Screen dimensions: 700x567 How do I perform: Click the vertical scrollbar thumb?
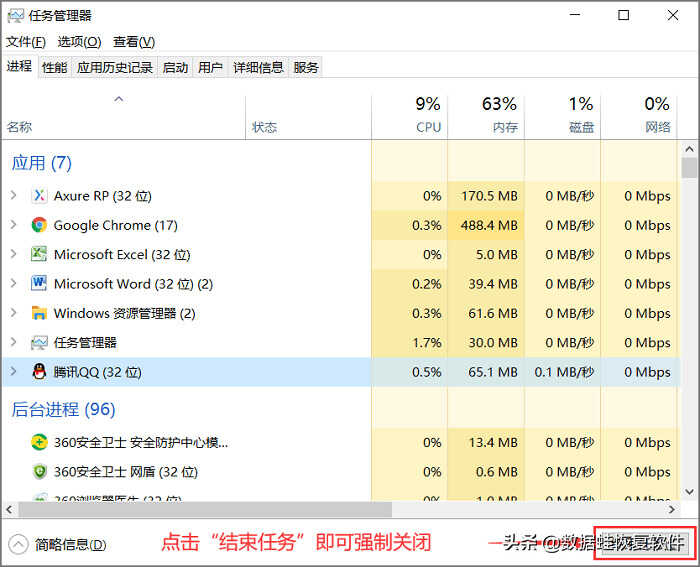coord(689,168)
